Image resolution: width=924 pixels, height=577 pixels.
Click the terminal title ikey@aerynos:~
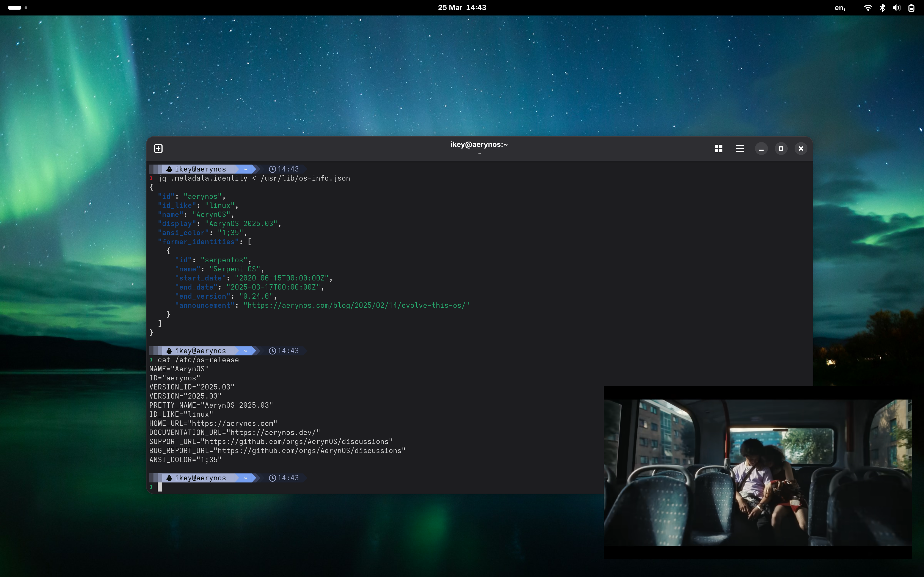tap(479, 145)
